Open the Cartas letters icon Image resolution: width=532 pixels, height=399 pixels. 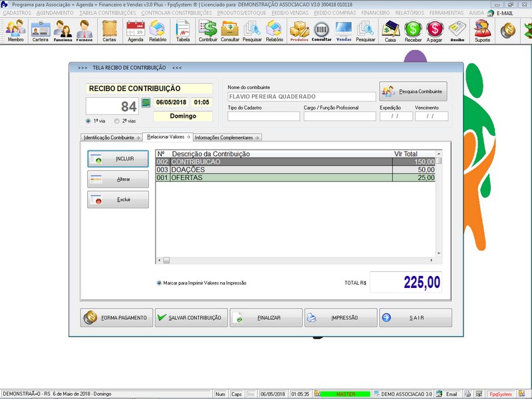click(109, 31)
